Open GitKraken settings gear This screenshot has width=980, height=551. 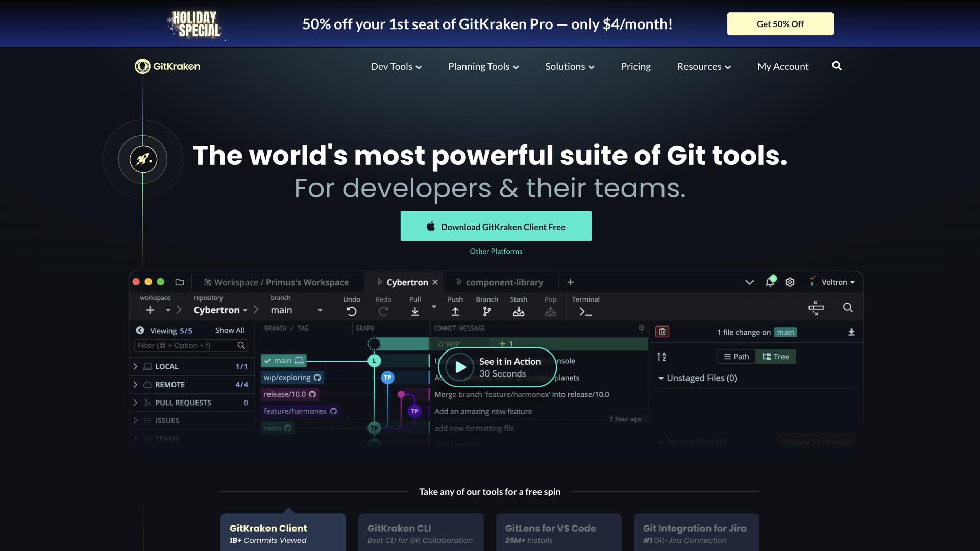tap(790, 282)
